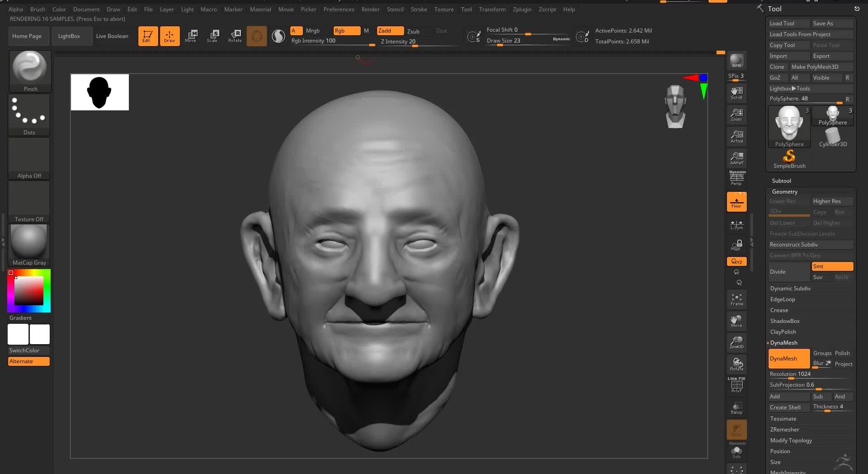Collapse the DynaMesh section
This screenshot has height=474, width=868.
[x=784, y=342]
